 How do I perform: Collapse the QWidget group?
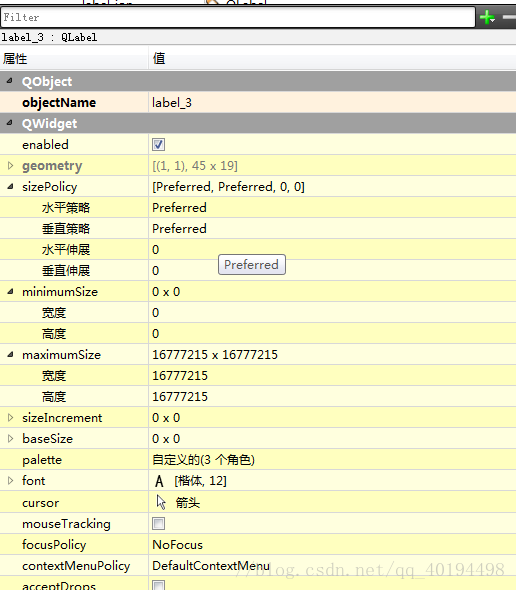pyautogui.click(x=10, y=123)
